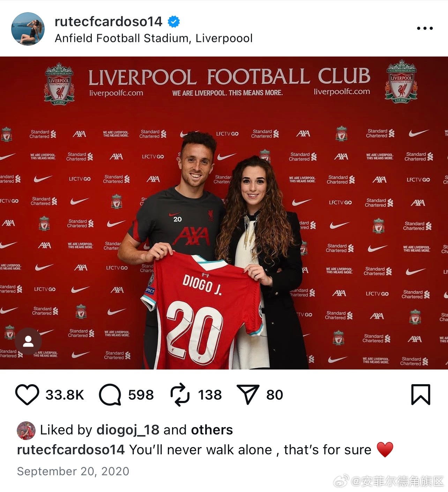Open the three-dot options menu
Viewport: 448px width, 492px height.
425,28
